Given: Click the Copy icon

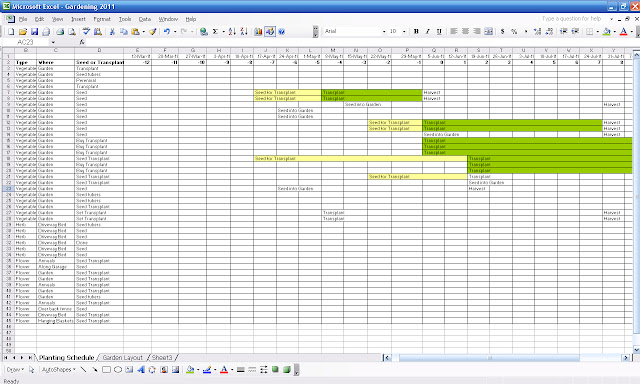Looking at the screenshot, I should click(123, 31).
